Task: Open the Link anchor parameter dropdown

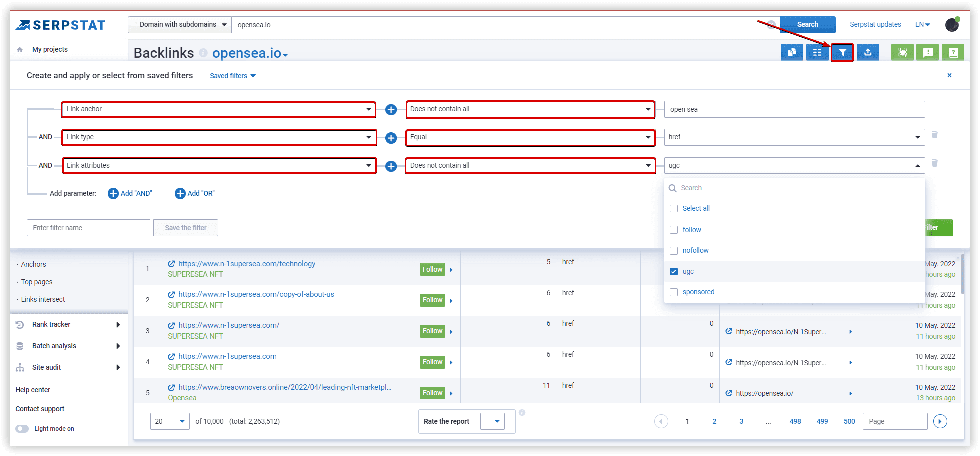Action: [x=219, y=109]
